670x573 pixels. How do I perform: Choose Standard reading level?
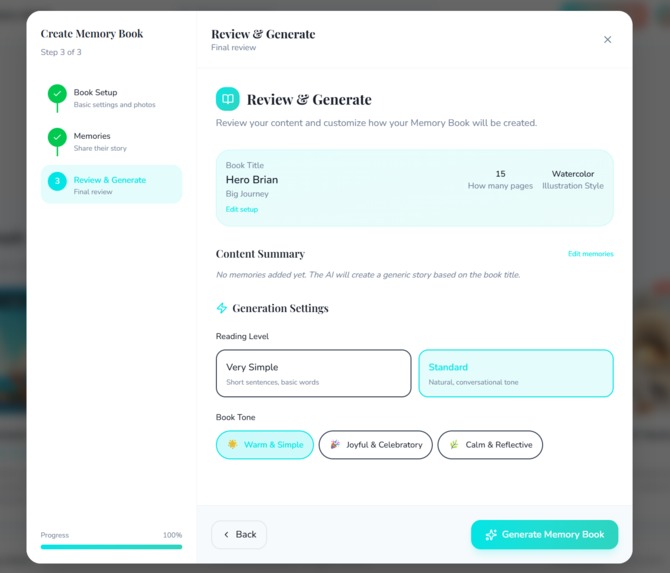[516, 373]
